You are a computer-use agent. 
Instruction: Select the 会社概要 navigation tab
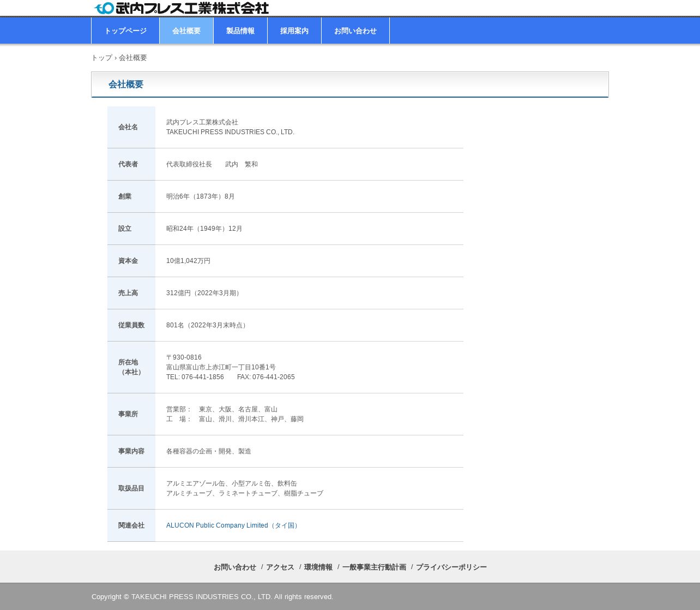pos(186,31)
